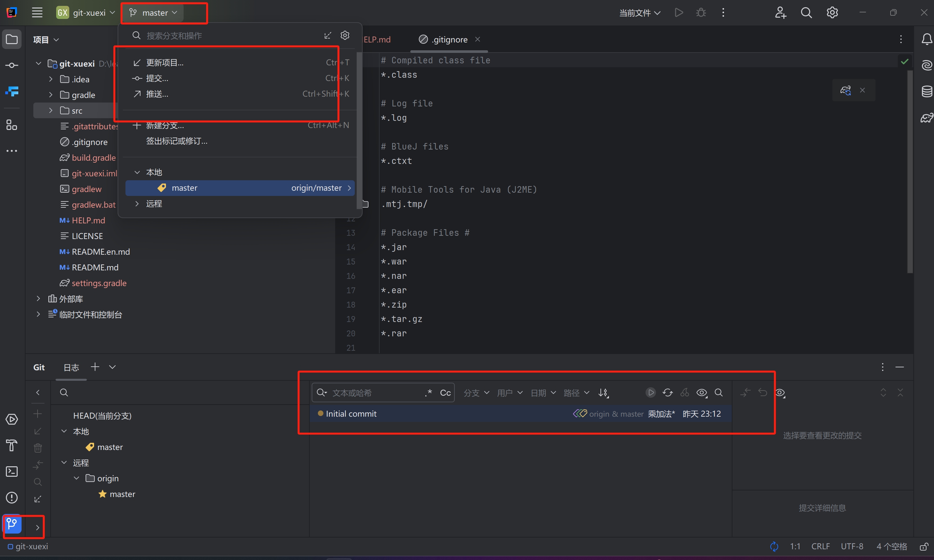934x560 pixels.
Task: Click the Notifications bell icon
Action: click(x=926, y=39)
